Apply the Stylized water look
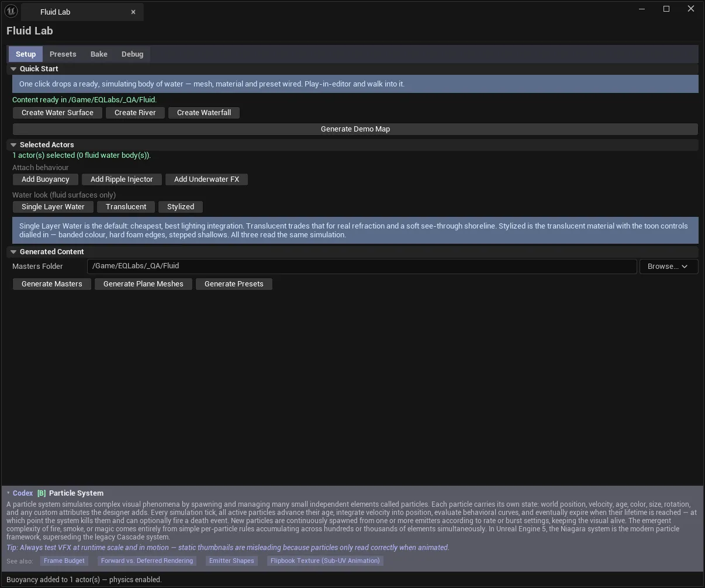 coord(181,207)
